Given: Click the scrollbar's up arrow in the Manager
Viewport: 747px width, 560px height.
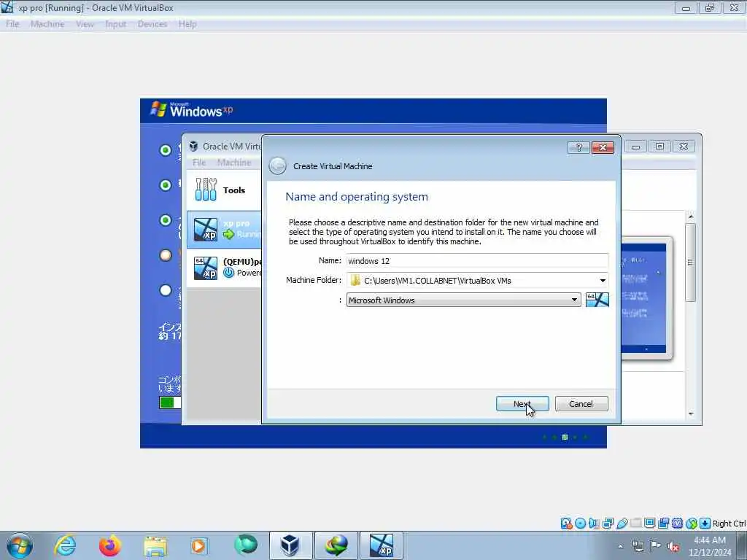Looking at the screenshot, I should point(691,217).
